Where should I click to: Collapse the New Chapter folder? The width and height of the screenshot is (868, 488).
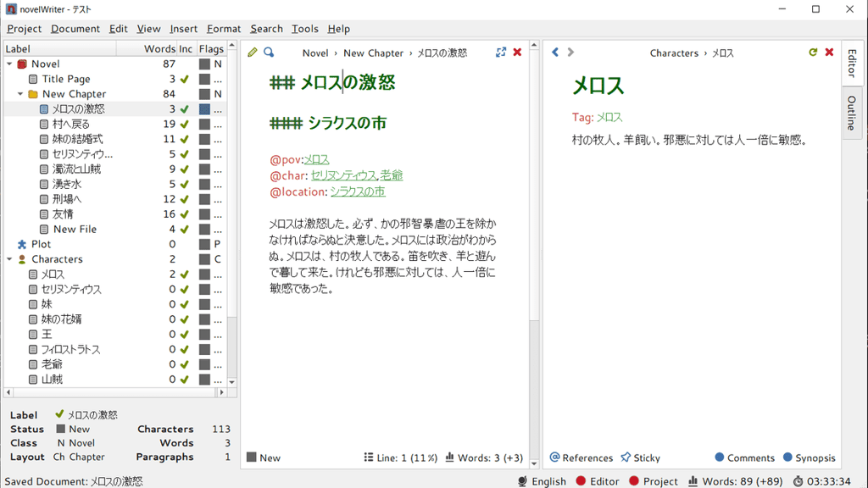tap(20, 94)
